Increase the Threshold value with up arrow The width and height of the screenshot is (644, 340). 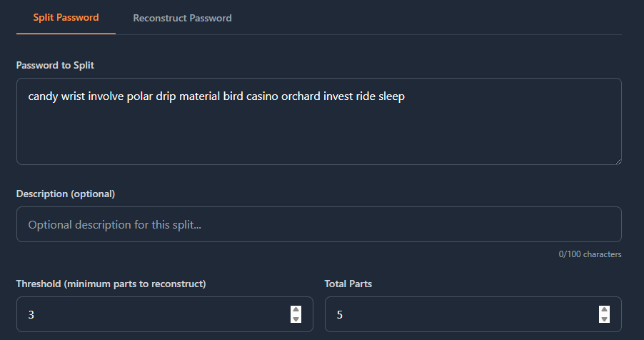tap(296, 310)
